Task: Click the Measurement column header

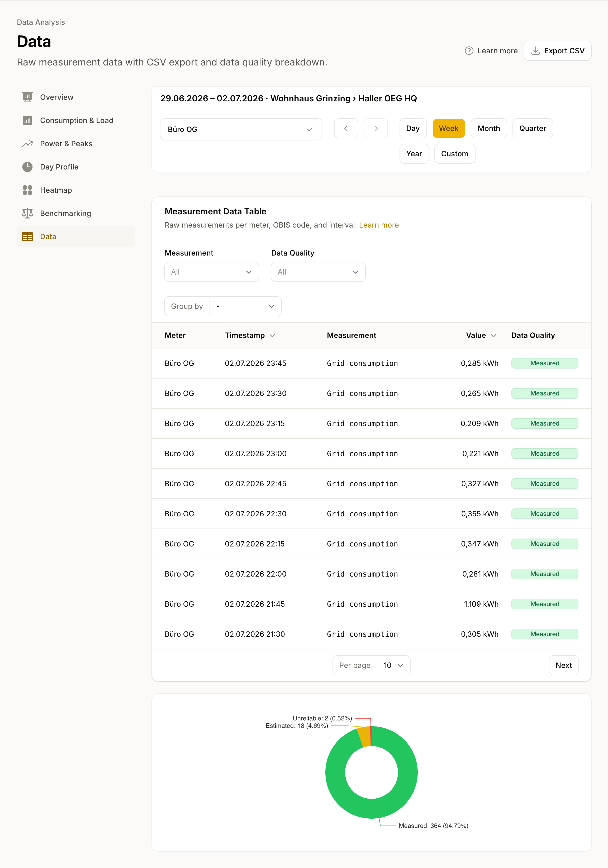Action: point(351,335)
